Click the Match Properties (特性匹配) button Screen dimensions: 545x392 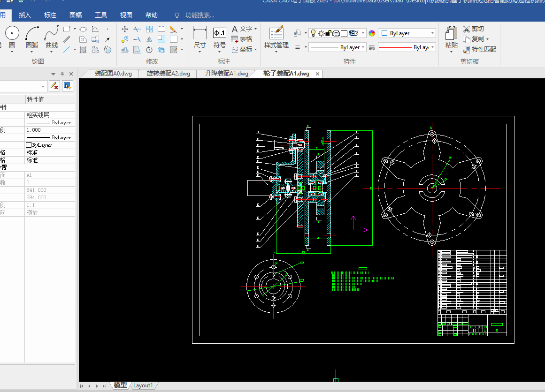479,50
